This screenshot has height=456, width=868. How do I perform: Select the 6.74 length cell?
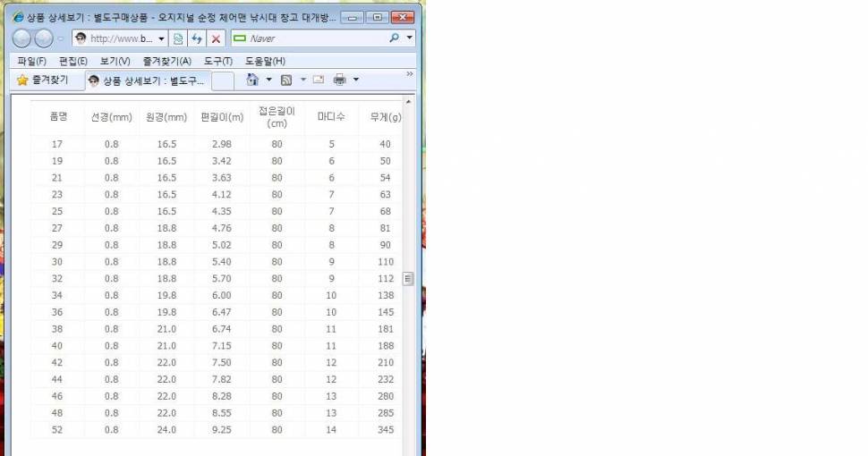[221, 329]
